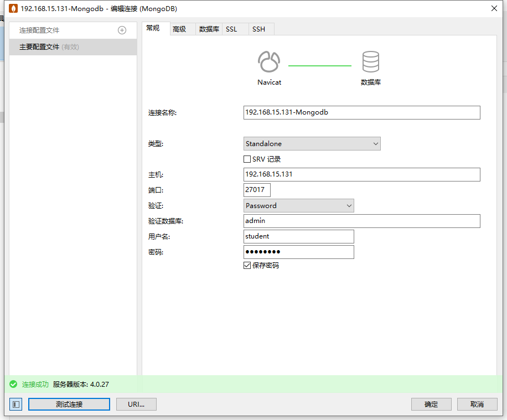The image size is (507, 420).
Task: Click the 类型: label
Action: point(156,144)
